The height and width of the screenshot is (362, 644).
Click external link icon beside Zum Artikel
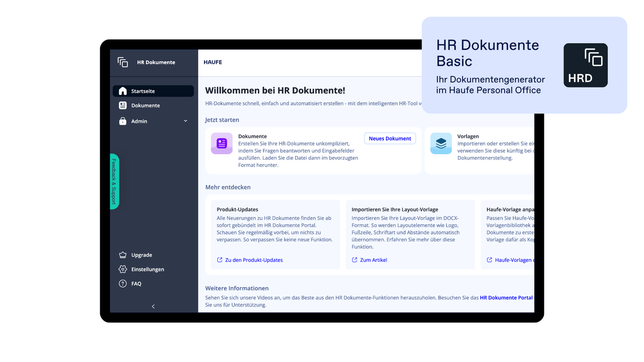coord(354,260)
